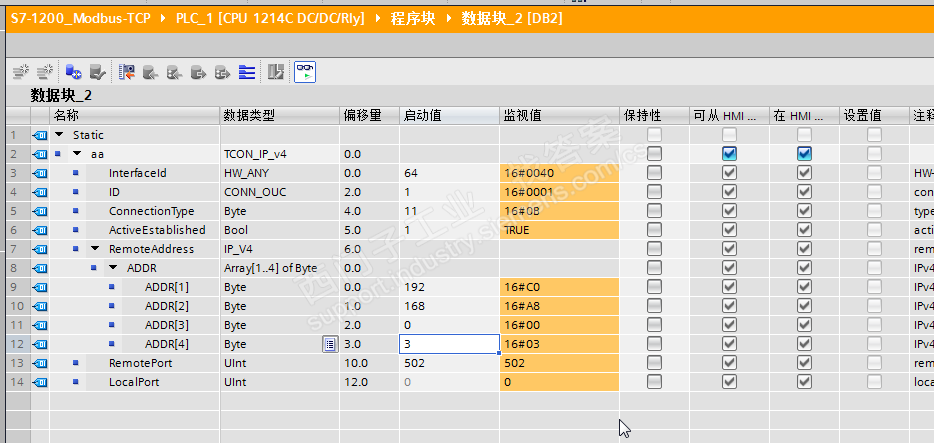Image resolution: width=934 pixels, height=443 pixels.
Task: Toggle 设置值 checkbox for ActiveEstablished row
Action: coord(874,230)
